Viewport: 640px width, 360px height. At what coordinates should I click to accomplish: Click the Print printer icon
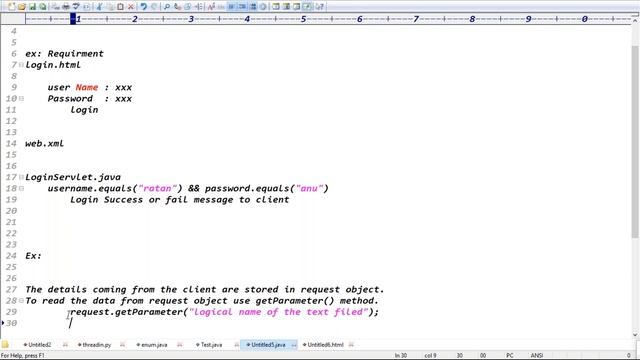[x=65, y=7]
